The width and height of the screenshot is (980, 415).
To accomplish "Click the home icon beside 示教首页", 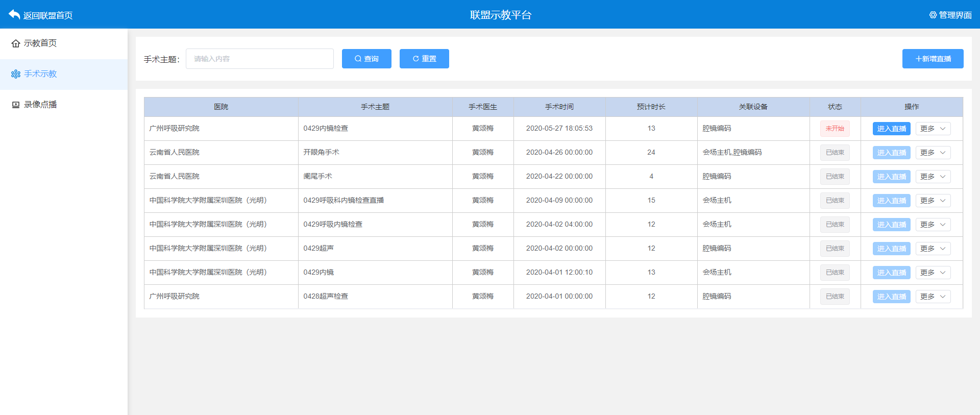I will [x=16, y=43].
